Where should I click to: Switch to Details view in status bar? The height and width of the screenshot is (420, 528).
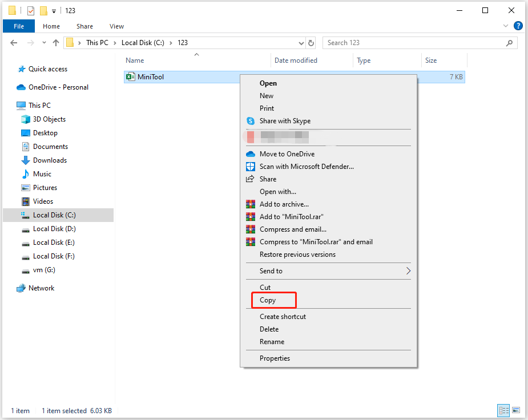[504, 410]
